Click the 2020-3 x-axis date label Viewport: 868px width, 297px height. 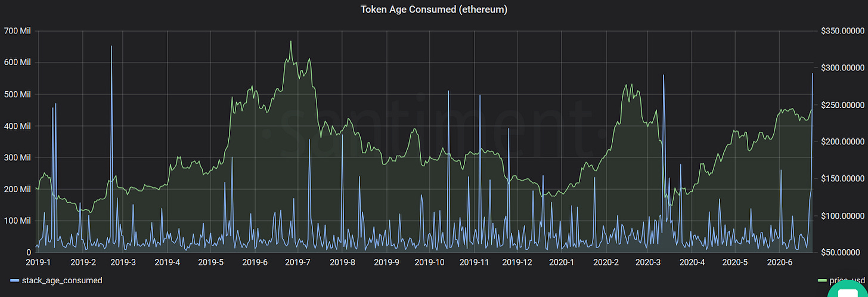(x=648, y=262)
